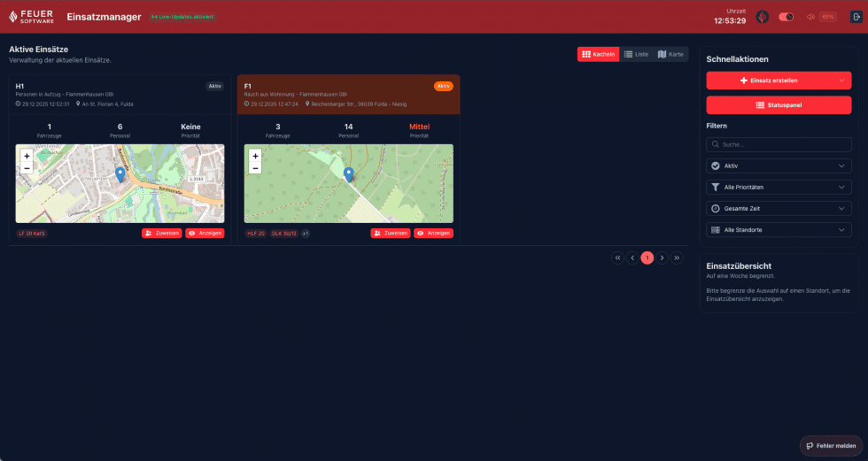Select page 1 in pagination

point(647,257)
